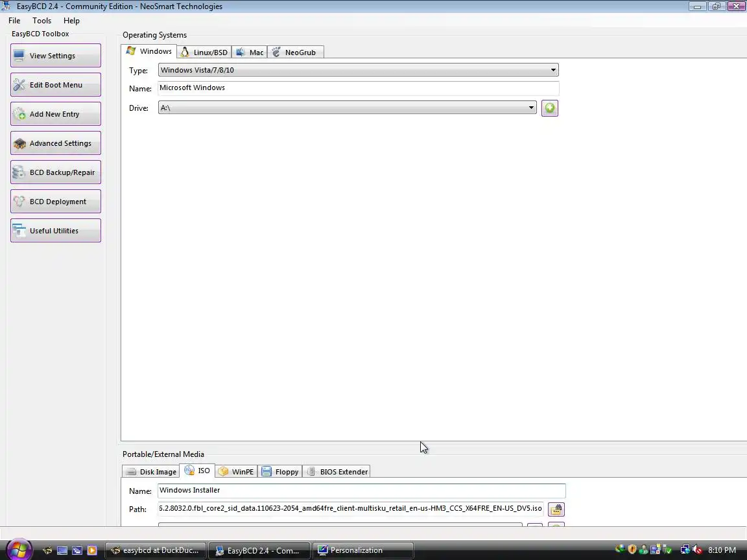
Task: Open the network connection tray icon
Action: coord(685,550)
